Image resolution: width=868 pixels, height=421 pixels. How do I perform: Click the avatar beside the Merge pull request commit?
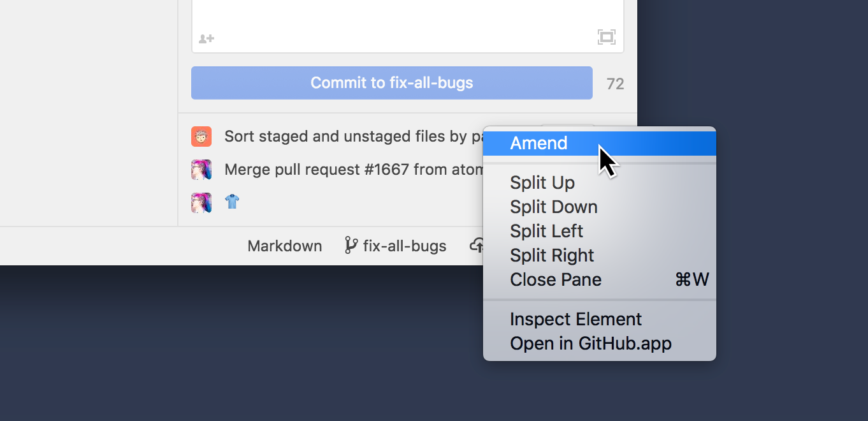[201, 169]
